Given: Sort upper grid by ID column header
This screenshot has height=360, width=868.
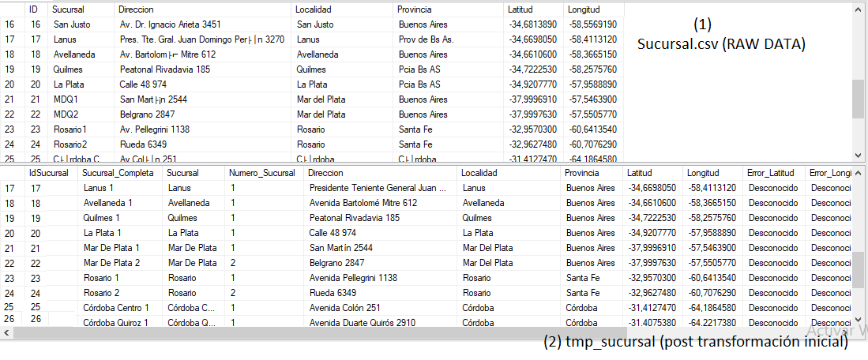Looking at the screenshot, I should (x=37, y=9).
